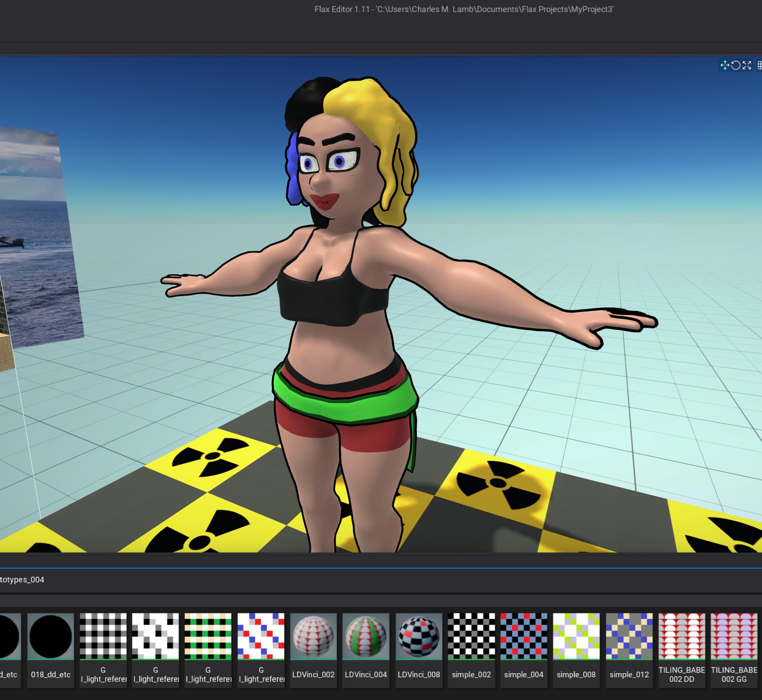Click the grid snapping icon at the viewport edge

[x=760, y=65]
